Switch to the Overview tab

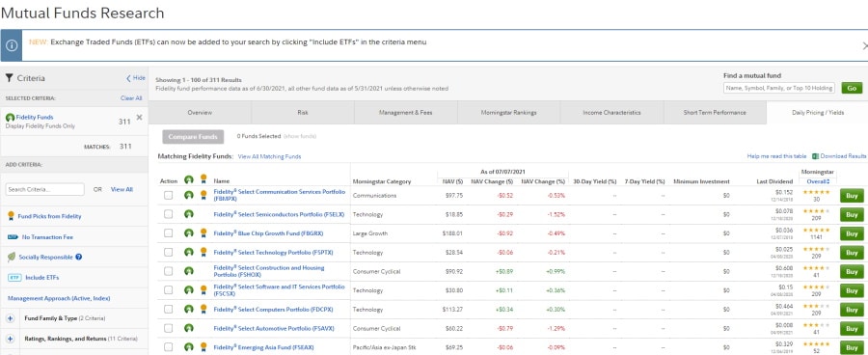(200, 113)
